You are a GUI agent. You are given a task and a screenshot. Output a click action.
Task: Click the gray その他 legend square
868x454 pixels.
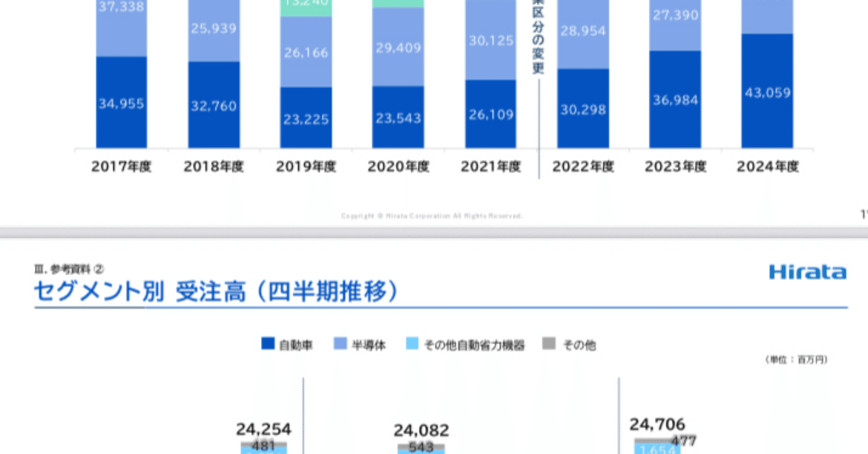[550, 344]
